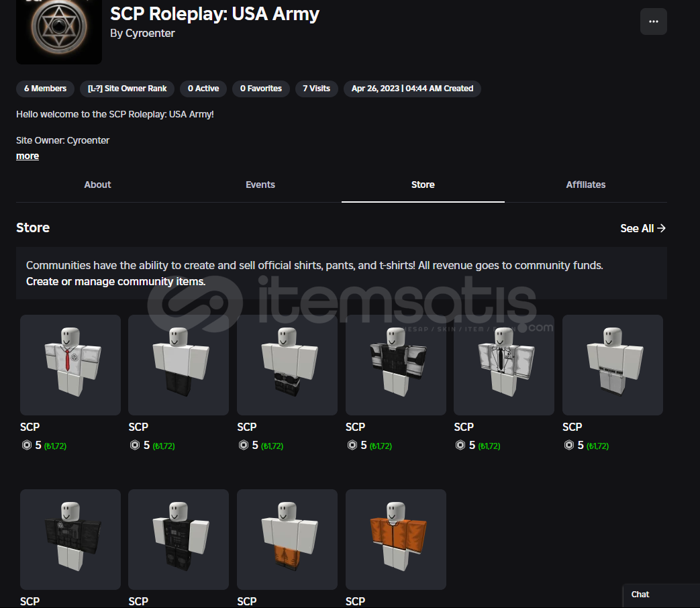The height and width of the screenshot is (608, 700).
Task: Open the red tie shirt item
Action: click(70, 365)
